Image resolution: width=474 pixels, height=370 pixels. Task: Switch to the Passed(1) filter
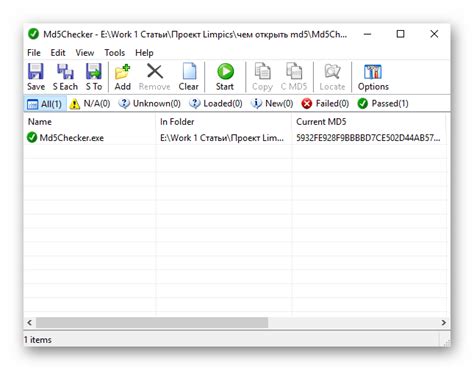click(x=383, y=104)
